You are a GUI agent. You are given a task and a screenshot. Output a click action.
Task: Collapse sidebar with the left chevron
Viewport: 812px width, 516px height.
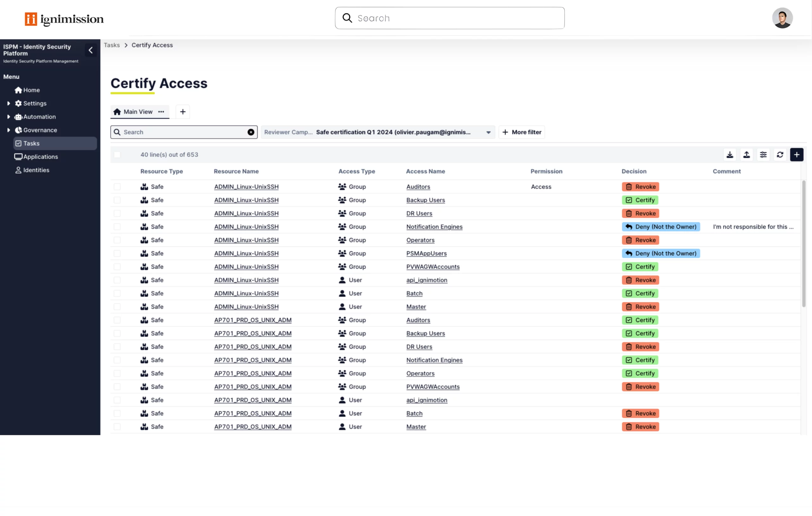coord(90,50)
